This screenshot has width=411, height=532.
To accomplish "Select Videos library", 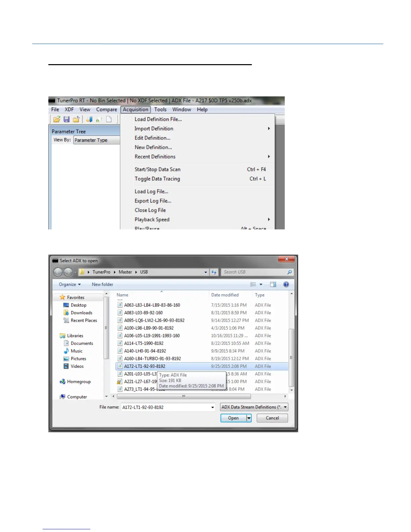I will click(x=77, y=367).
